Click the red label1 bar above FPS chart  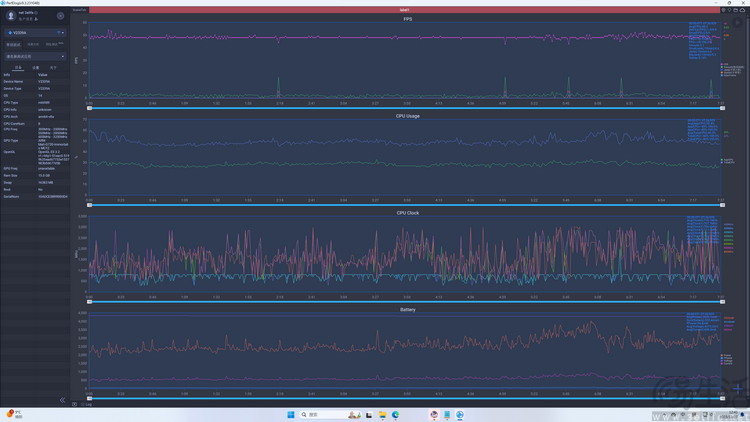[405, 10]
